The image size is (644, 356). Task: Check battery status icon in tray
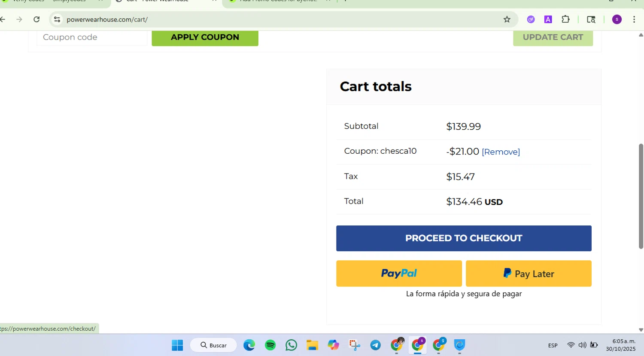coord(594,345)
